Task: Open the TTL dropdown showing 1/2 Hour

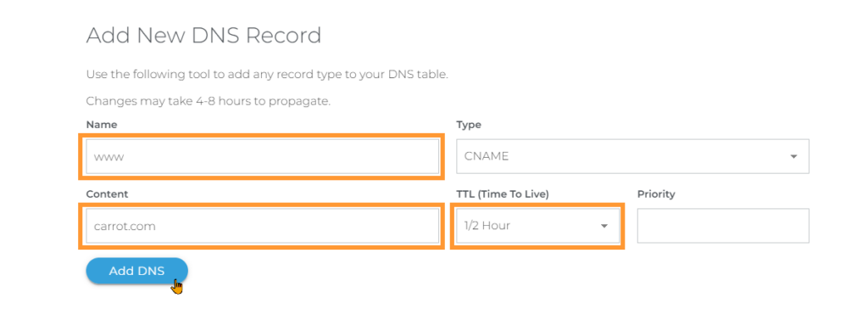Action: [x=538, y=226]
